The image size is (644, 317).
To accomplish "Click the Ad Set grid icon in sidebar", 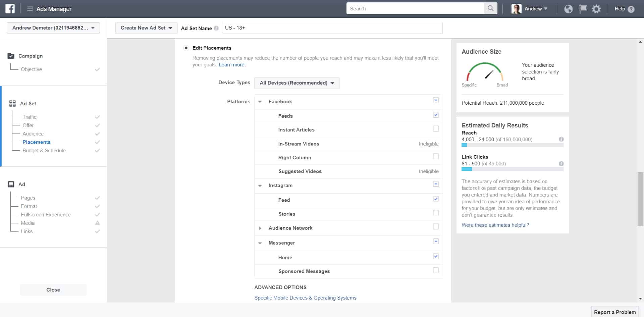I will (x=12, y=104).
